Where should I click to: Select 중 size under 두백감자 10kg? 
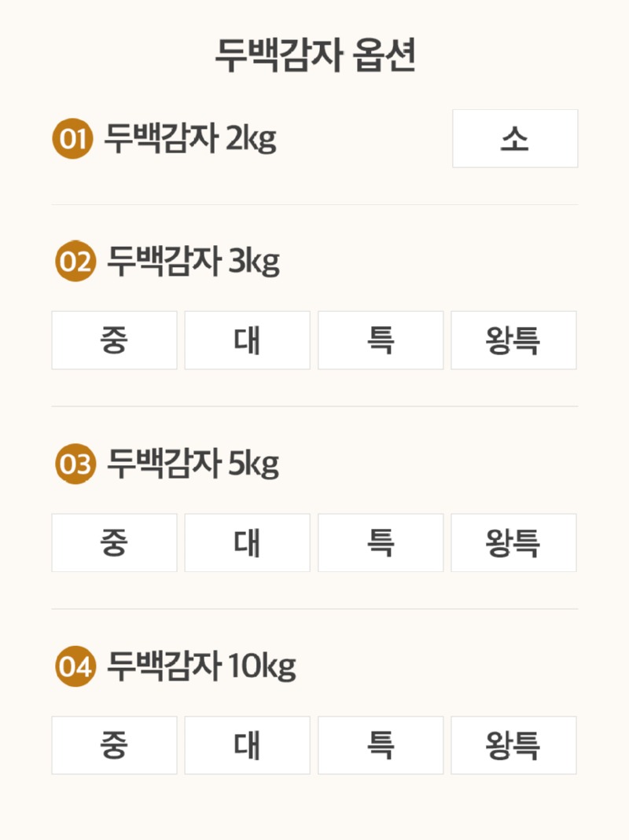point(114,745)
